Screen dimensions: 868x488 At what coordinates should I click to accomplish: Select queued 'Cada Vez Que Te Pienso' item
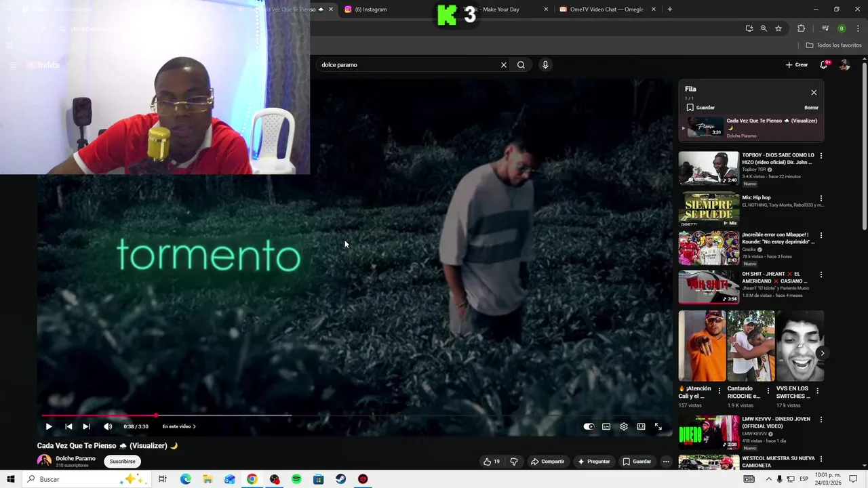pyautogui.click(x=752, y=127)
